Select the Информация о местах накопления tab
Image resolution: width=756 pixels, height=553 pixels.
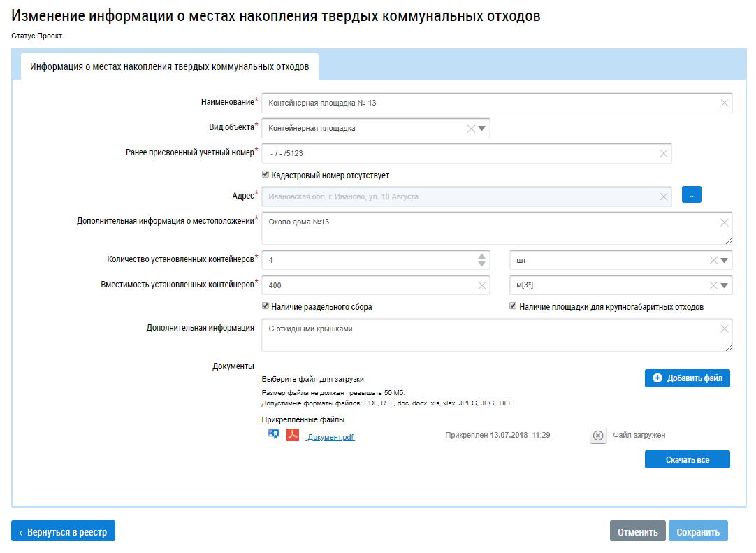169,67
